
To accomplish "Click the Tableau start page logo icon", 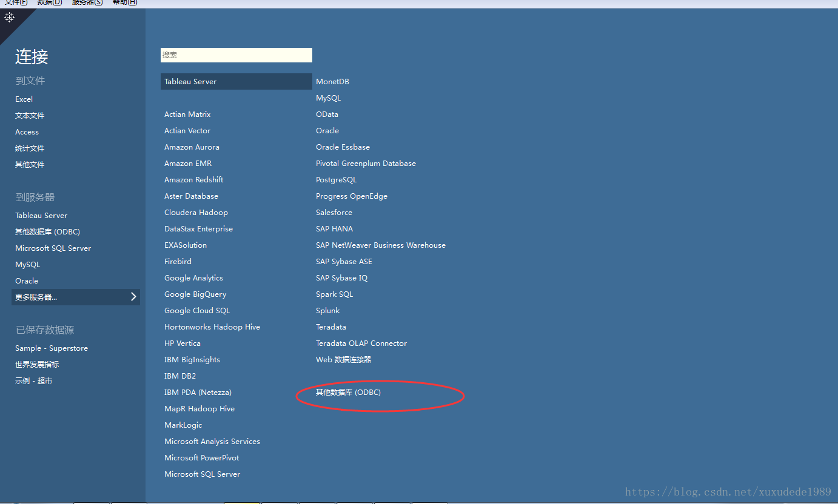I will point(9,18).
